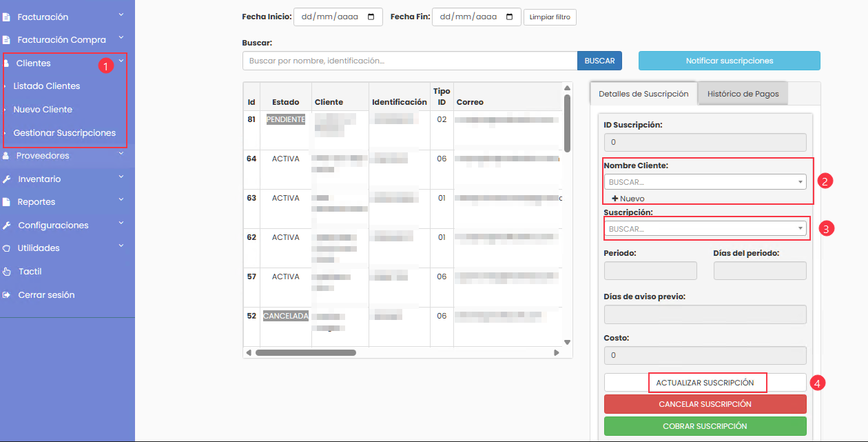Image resolution: width=868 pixels, height=442 pixels.
Task: Select the row with Id 64
Action: tap(403, 170)
